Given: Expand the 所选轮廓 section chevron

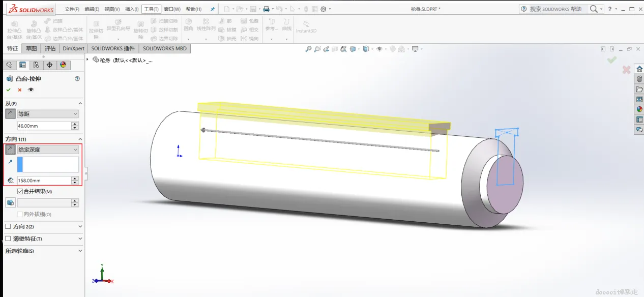Looking at the screenshot, I should coord(80,251).
